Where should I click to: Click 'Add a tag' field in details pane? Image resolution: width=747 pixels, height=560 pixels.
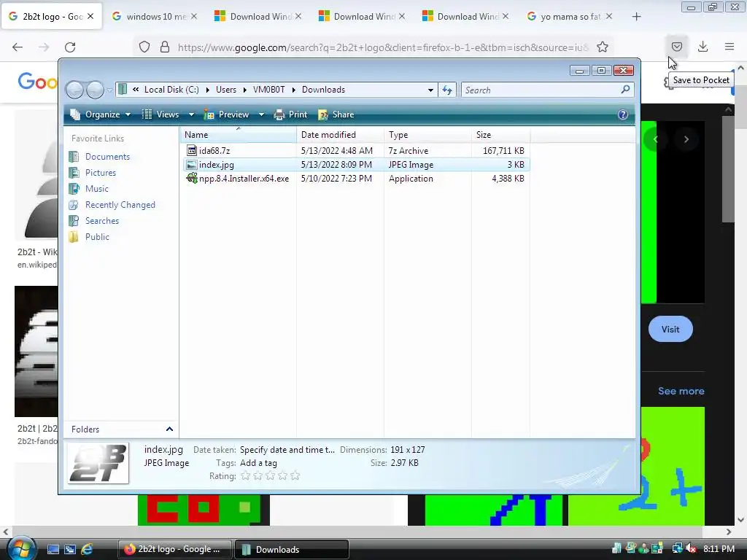(x=258, y=463)
